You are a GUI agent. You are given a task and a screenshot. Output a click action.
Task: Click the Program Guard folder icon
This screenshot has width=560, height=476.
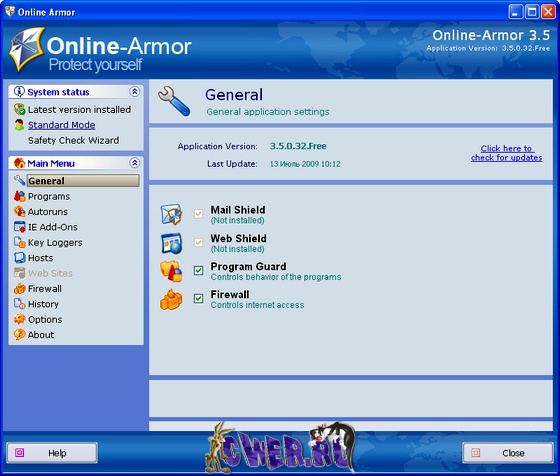(x=171, y=271)
